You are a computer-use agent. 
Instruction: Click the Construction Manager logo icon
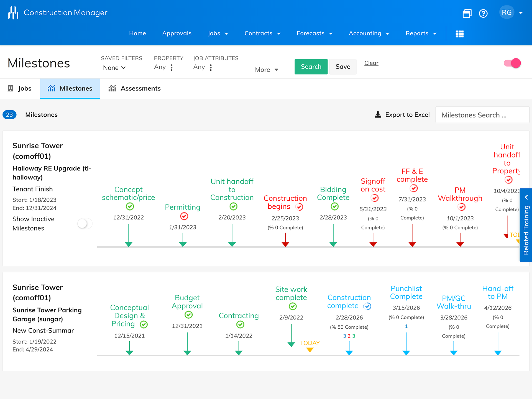coord(13,13)
